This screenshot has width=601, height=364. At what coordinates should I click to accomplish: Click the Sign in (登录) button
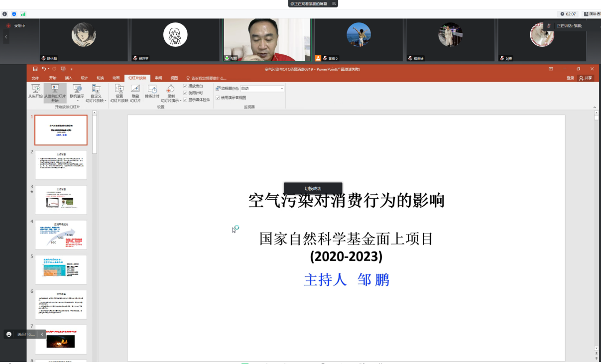(570, 78)
